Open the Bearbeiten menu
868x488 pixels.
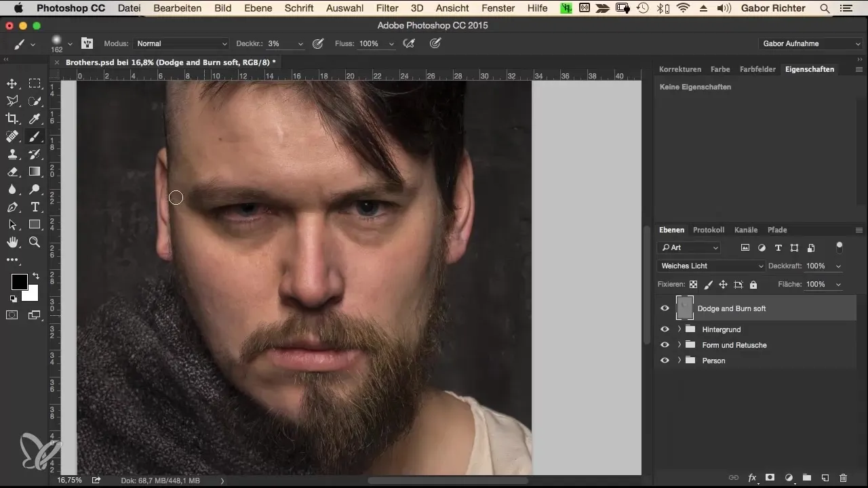click(x=176, y=8)
